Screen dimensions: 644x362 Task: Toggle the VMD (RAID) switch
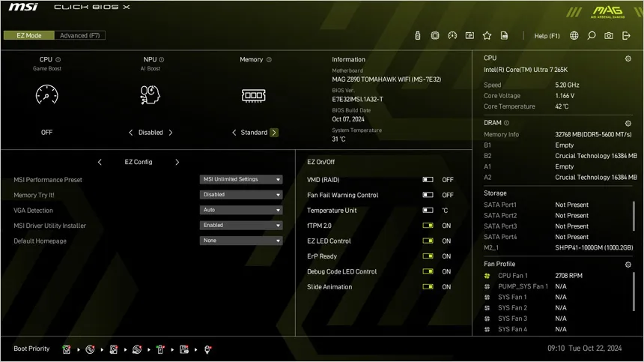tap(428, 180)
